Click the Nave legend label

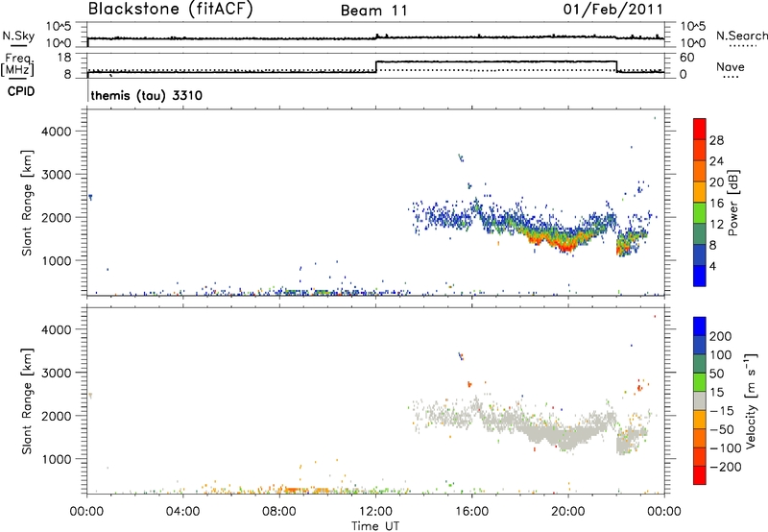(x=731, y=66)
